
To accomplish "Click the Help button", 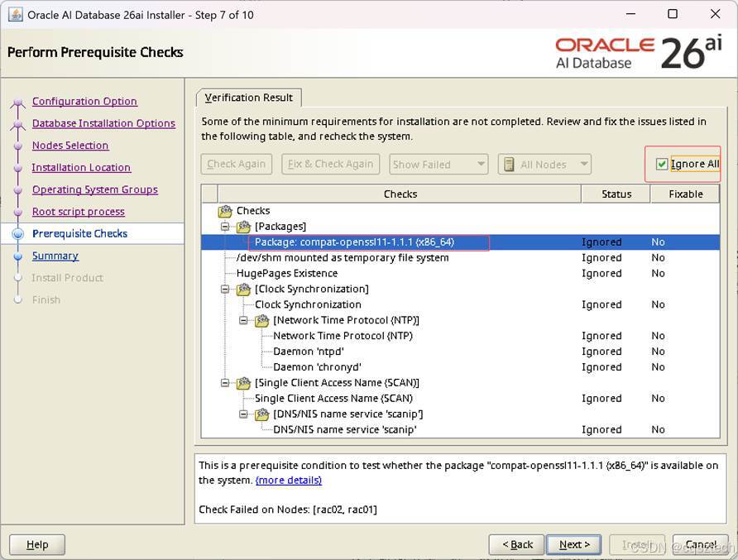I will [x=37, y=545].
